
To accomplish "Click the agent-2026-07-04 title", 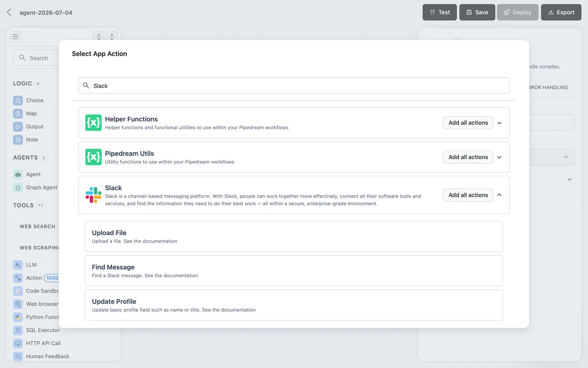I will (46, 13).
